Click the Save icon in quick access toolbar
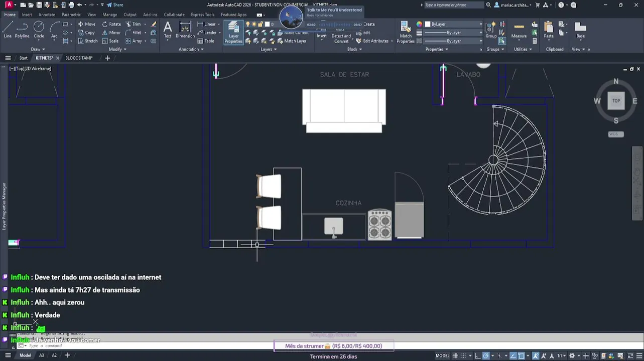 click(x=39, y=5)
